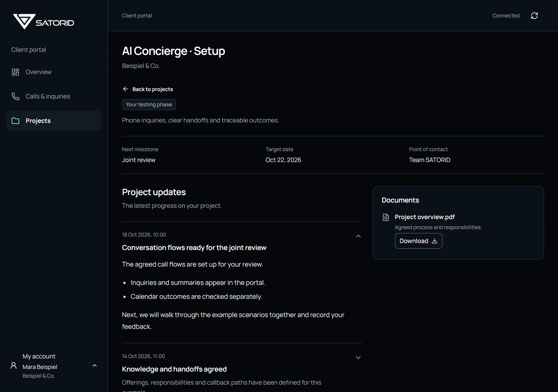Click the Documents panel heading
The image size is (558, 392).
point(400,200)
